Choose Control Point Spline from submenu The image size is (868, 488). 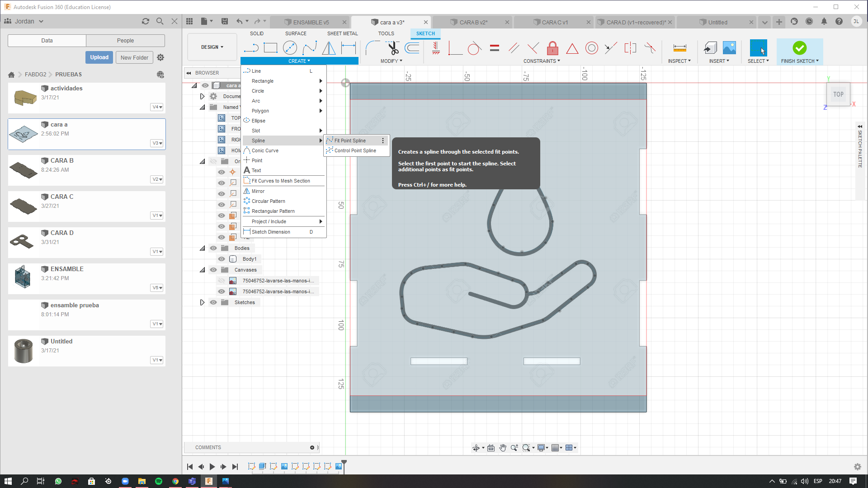tap(355, 150)
